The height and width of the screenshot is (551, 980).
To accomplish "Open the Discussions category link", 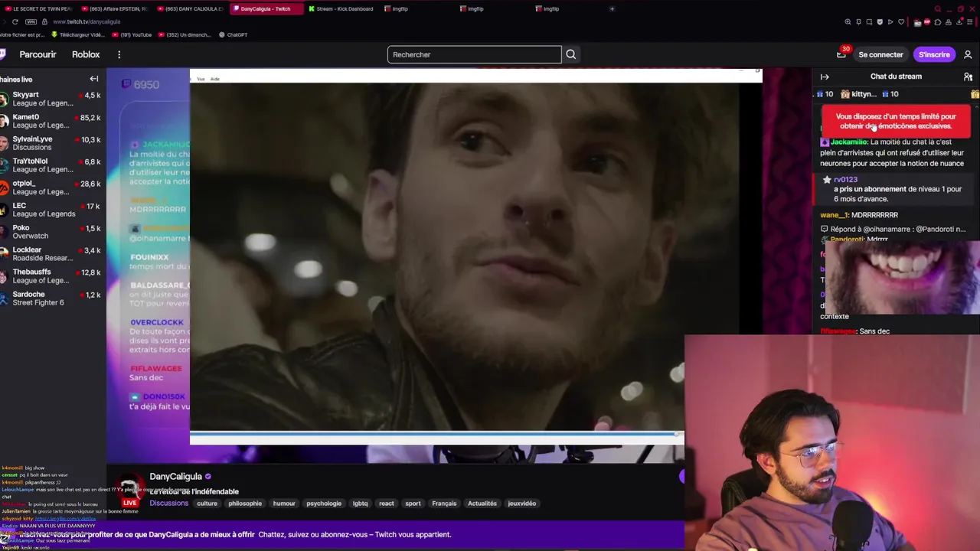I will pos(168,503).
